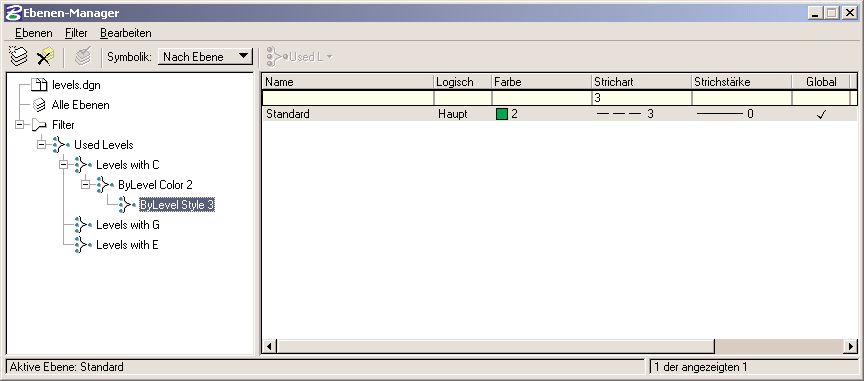The image size is (864, 381).
Task: Select Levels with G filter label
Action: click(x=128, y=225)
